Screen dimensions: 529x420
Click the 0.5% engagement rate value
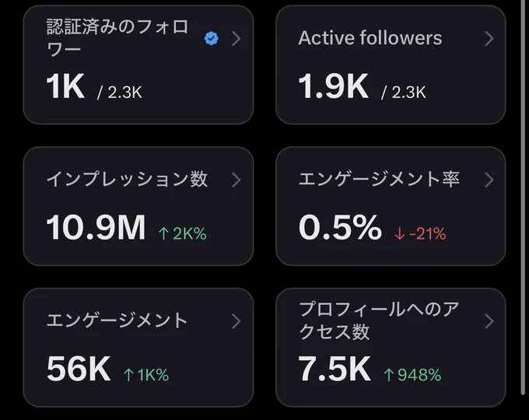340,228
